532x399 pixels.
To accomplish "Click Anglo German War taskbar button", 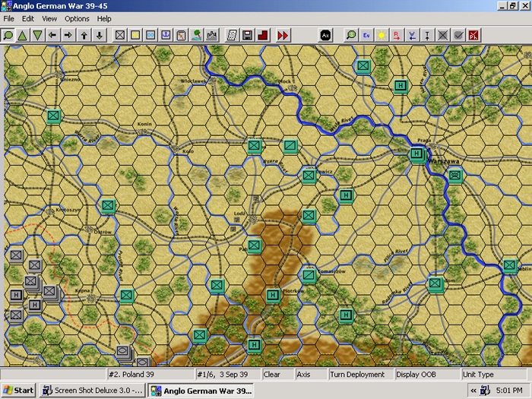I will pos(201,391).
